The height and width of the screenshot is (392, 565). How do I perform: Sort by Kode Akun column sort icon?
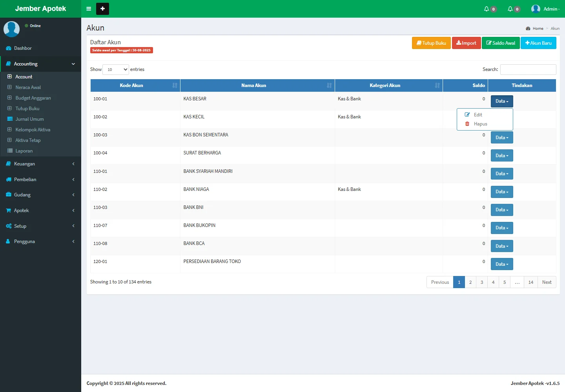[x=175, y=85]
